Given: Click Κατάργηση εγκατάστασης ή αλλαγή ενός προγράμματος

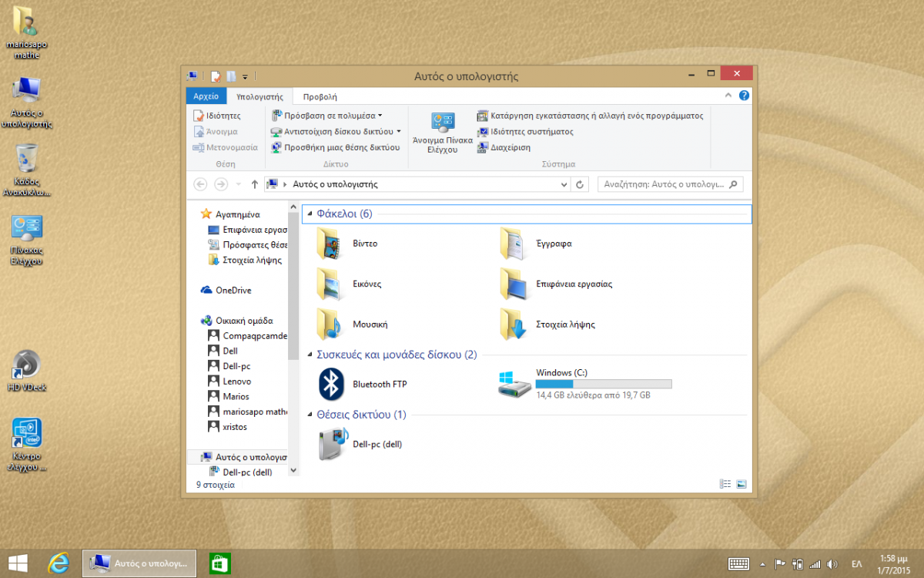Looking at the screenshot, I should point(590,116).
